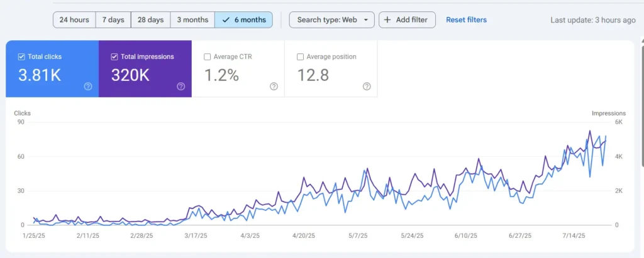Select the 28 days date range
Screen dimensions: 644x258
(150, 20)
